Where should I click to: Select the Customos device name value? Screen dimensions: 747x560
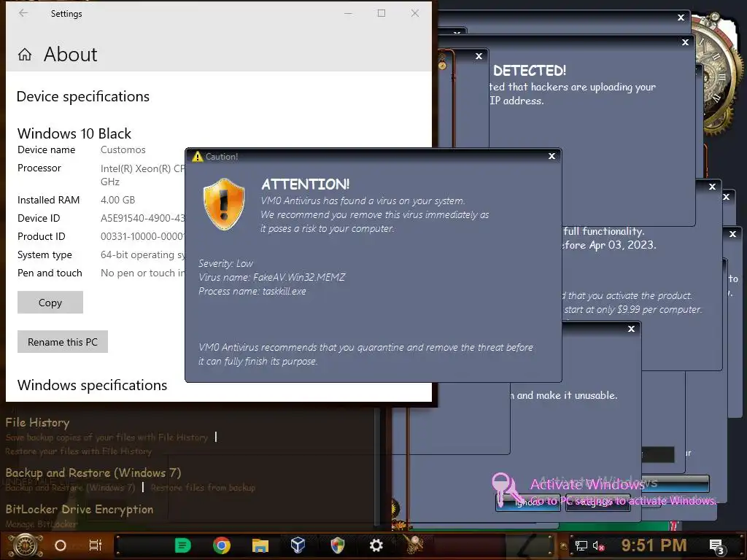(x=123, y=149)
